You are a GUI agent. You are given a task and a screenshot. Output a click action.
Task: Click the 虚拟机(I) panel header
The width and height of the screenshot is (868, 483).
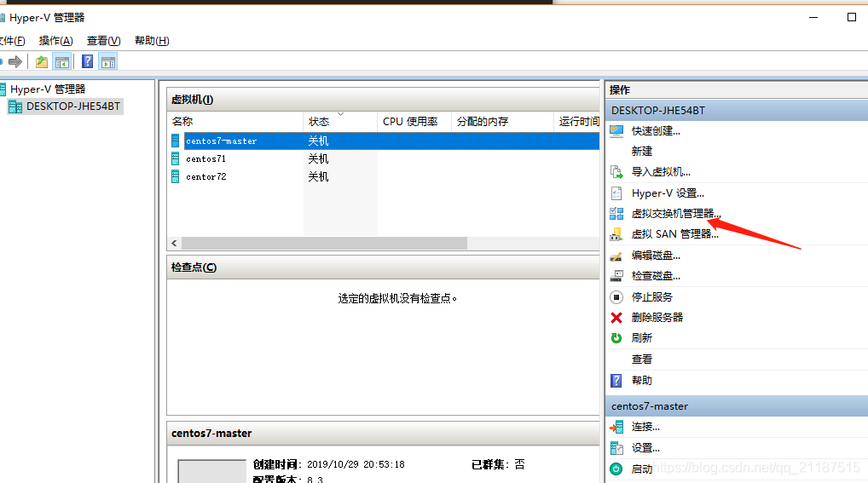click(x=383, y=100)
